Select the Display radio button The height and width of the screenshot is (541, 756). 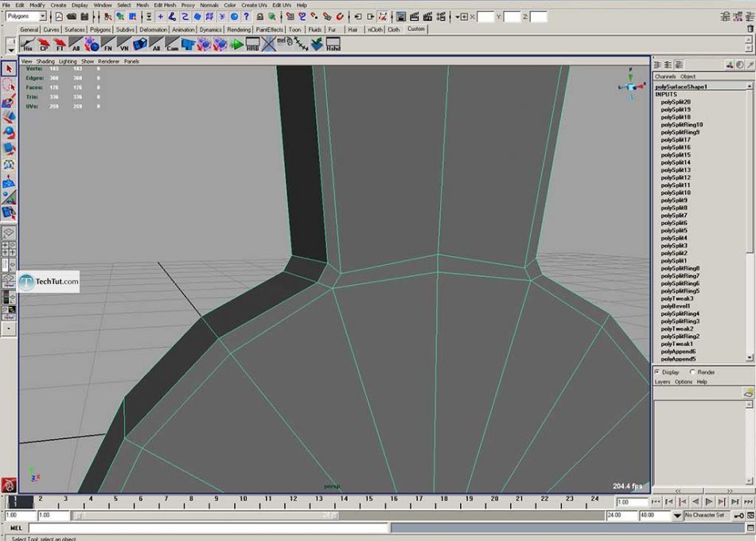click(x=657, y=372)
